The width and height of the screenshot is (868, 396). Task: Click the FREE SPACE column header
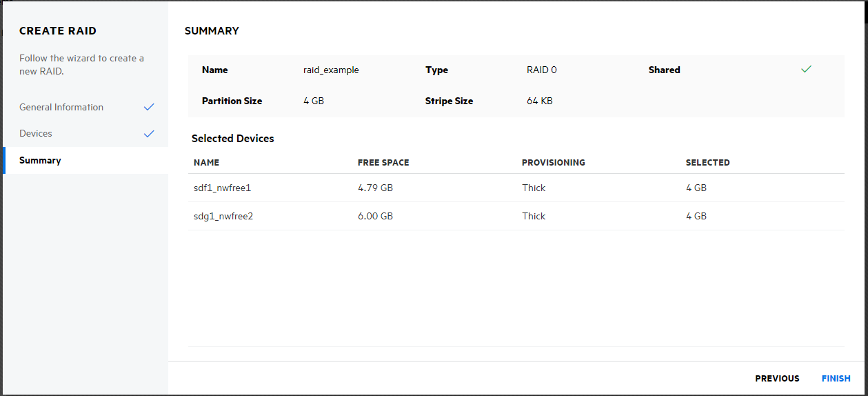383,163
